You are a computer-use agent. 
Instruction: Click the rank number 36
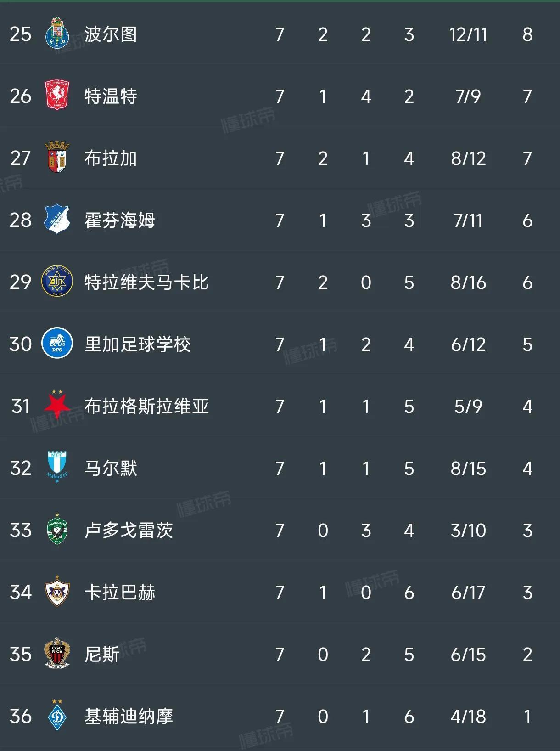pos(21,717)
